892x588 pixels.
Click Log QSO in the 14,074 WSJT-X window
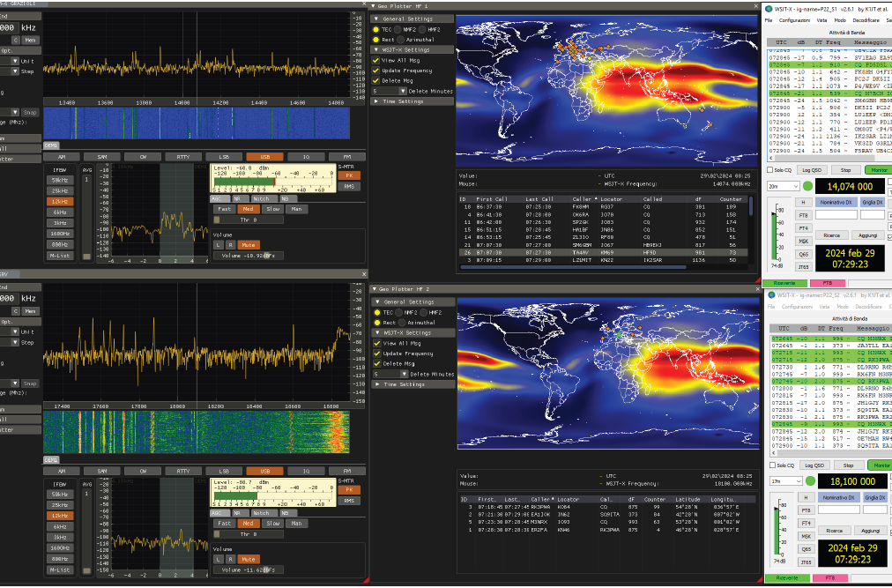point(813,169)
